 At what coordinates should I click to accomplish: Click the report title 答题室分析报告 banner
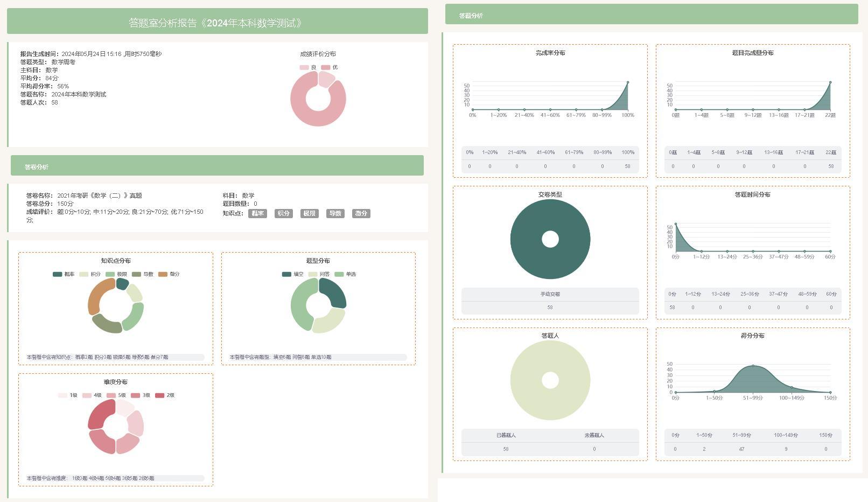[217, 21]
